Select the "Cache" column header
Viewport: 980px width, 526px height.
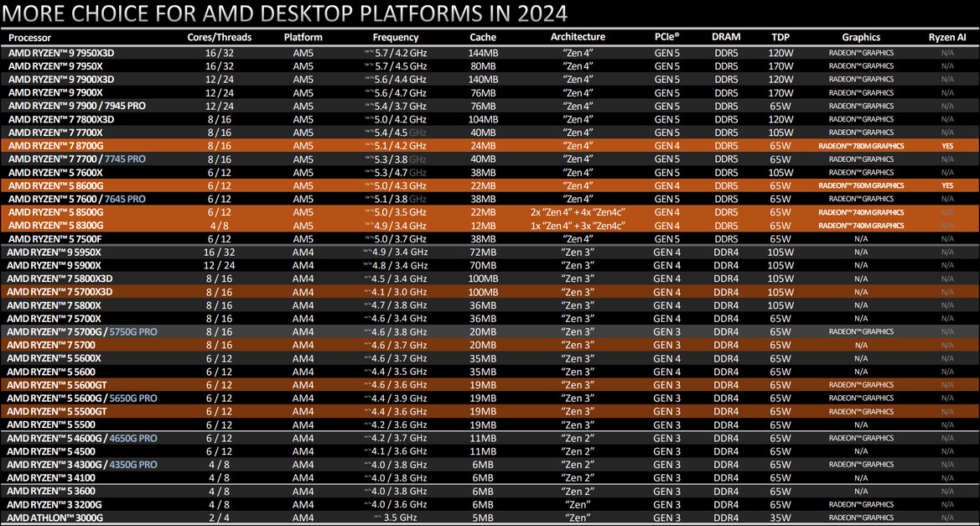[x=483, y=38]
